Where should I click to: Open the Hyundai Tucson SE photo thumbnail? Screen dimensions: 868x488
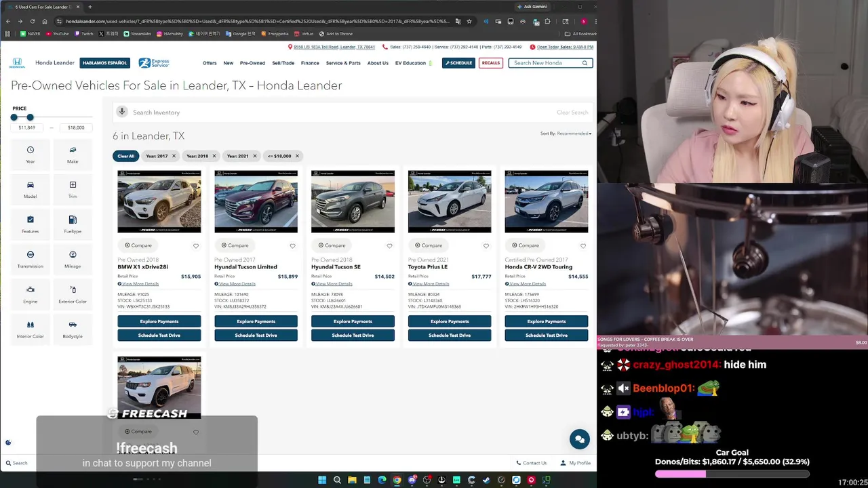point(353,202)
